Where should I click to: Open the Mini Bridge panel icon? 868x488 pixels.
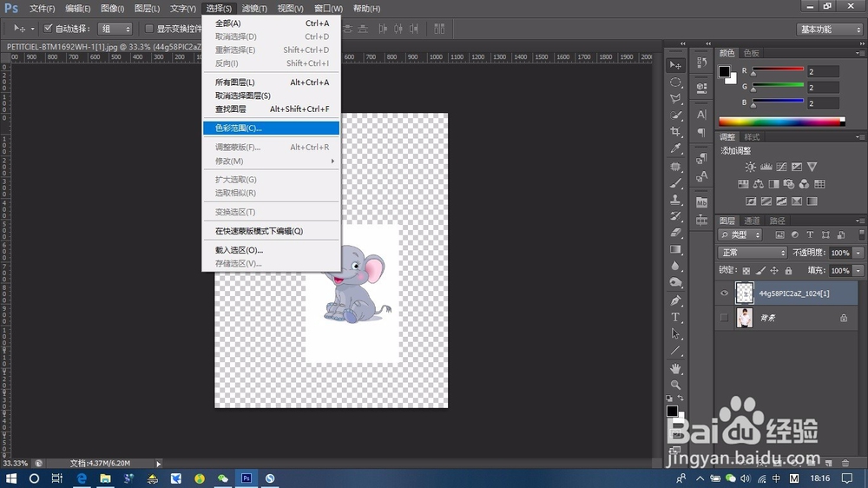702,202
